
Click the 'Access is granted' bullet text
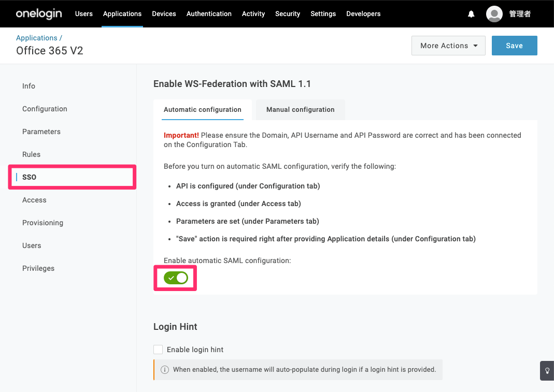click(238, 204)
